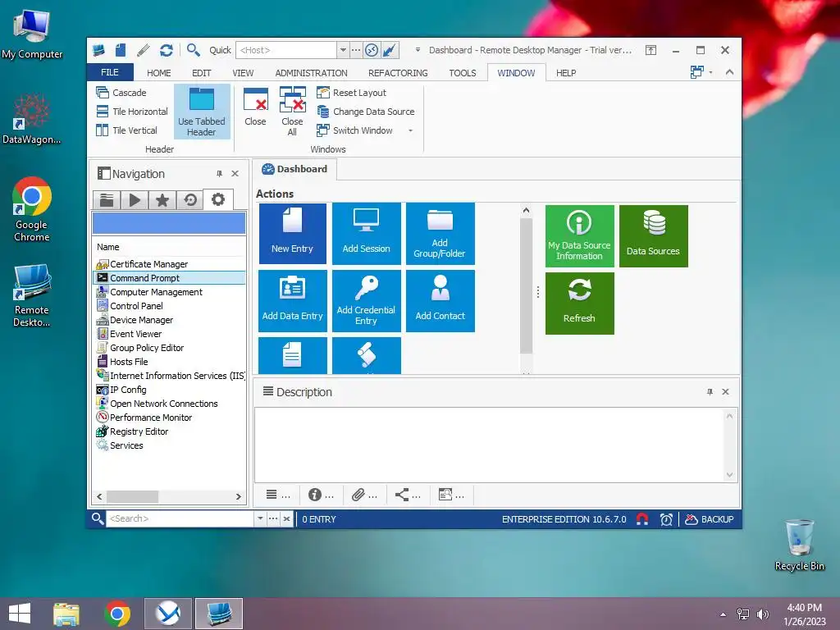Click the Add Contact tile
This screenshot has height=630, width=840.
point(441,301)
